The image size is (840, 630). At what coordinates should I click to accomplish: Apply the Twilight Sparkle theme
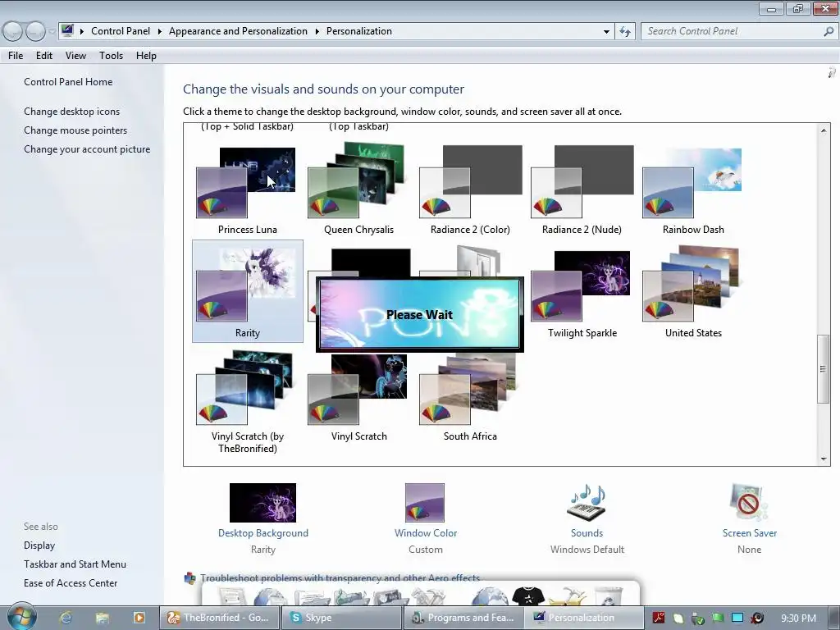point(582,293)
